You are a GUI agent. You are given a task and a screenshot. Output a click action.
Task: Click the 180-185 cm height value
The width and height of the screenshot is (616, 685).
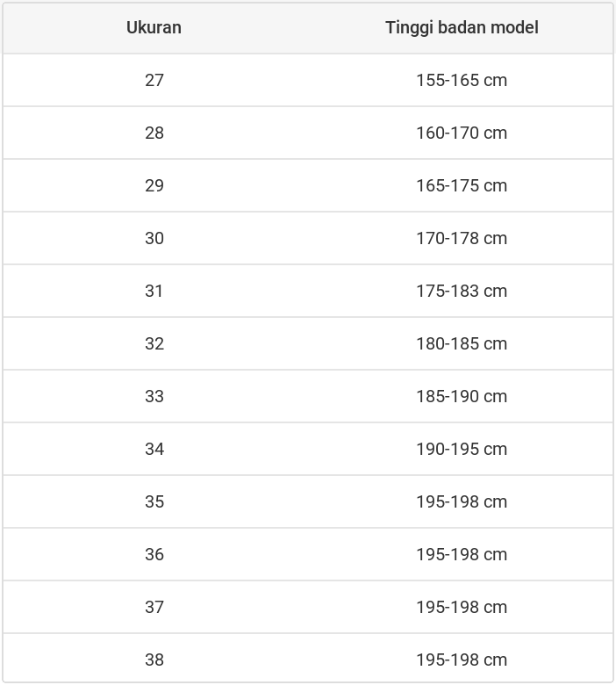coord(462,343)
